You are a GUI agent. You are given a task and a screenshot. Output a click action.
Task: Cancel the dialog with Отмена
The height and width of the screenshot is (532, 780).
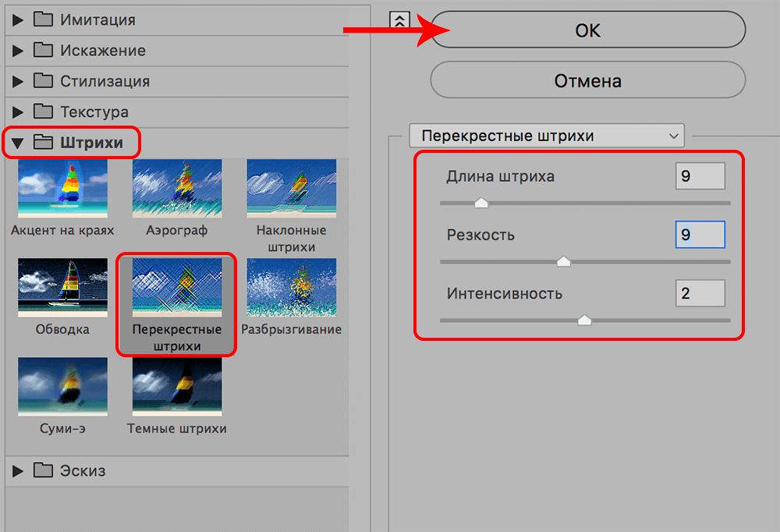tap(587, 80)
